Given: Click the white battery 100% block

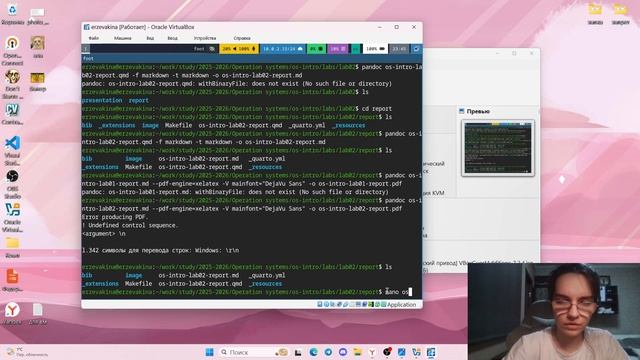Looking at the screenshot, I should [x=375, y=49].
